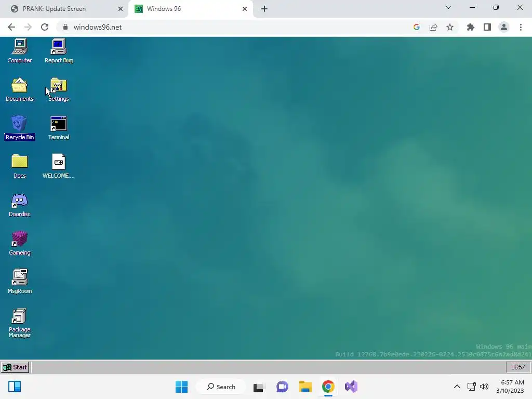The height and width of the screenshot is (399, 532).
Task: Open the 6:57 AM date and time
Action: click(510, 387)
